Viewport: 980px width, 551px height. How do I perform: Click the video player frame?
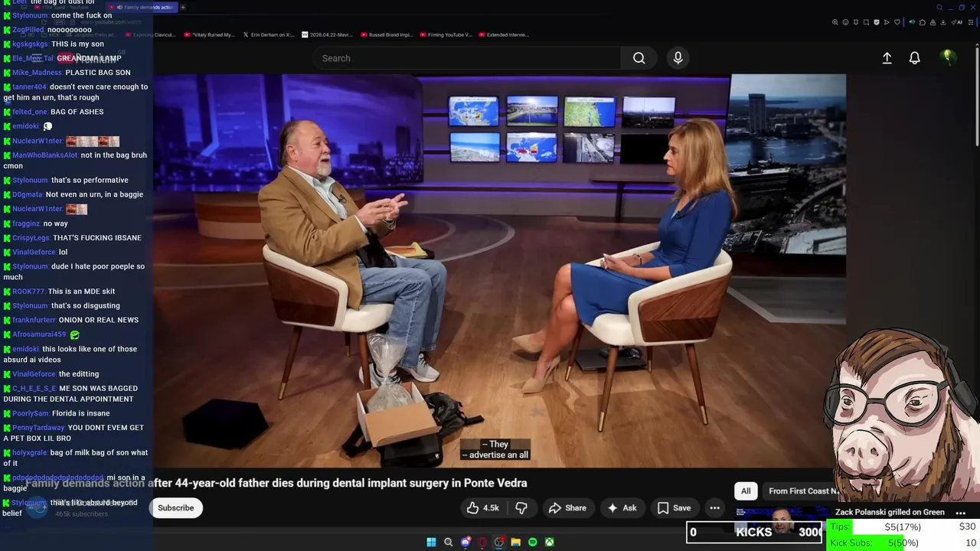tap(499, 270)
